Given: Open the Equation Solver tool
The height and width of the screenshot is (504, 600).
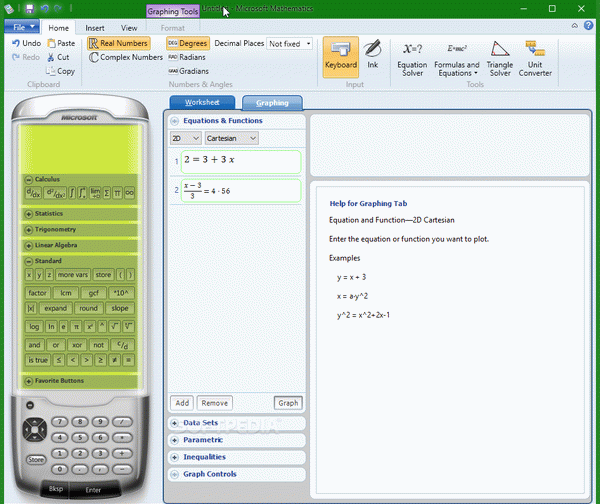Looking at the screenshot, I should [412, 59].
